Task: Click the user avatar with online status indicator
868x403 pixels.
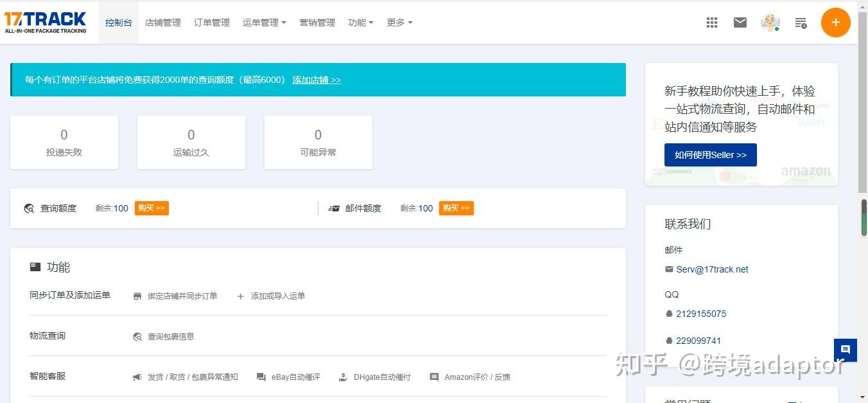Action: 769,22
